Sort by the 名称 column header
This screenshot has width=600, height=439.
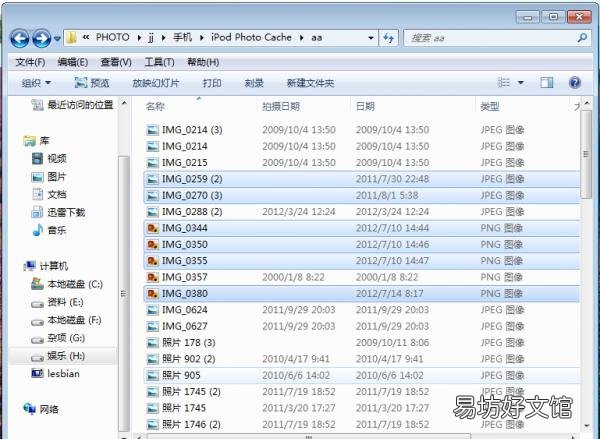155,106
